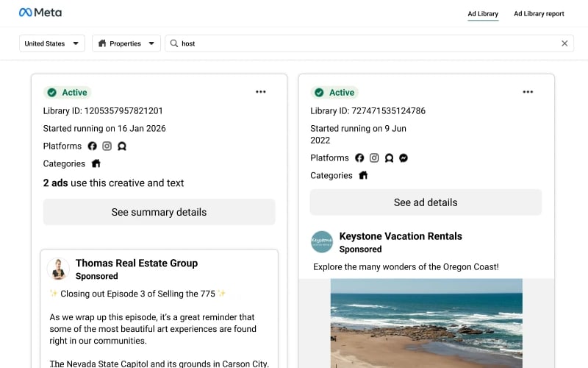Viewport: 588px width, 368px height.
Task: Click 'Started running on 16 Jan 2026' text
Action: pyautogui.click(x=104, y=128)
